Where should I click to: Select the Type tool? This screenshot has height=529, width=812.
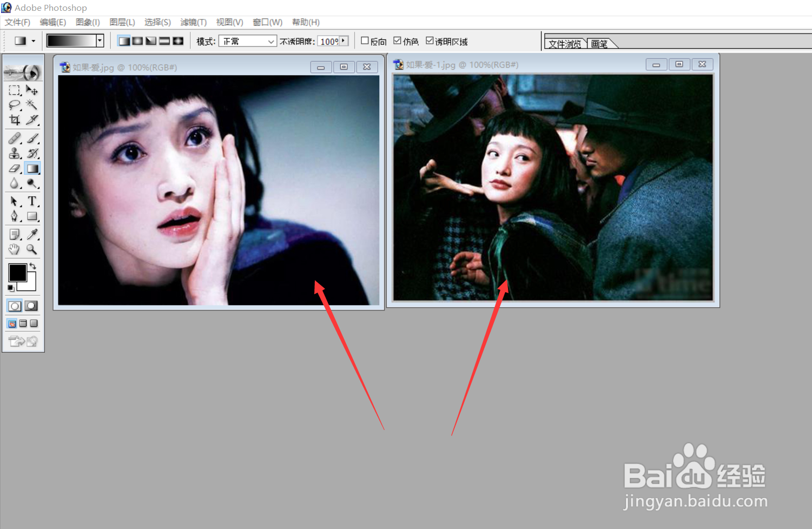pyautogui.click(x=32, y=202)
